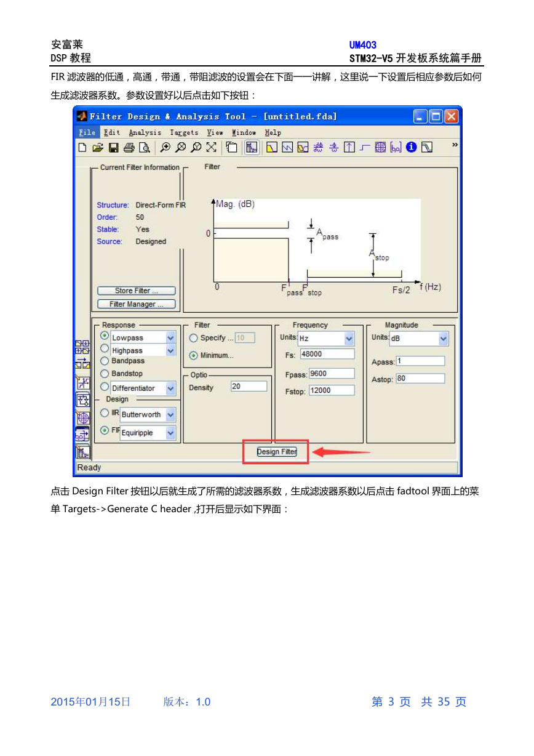
Task: Expand the toolbar overflow chevron
Action: (455, 145)
